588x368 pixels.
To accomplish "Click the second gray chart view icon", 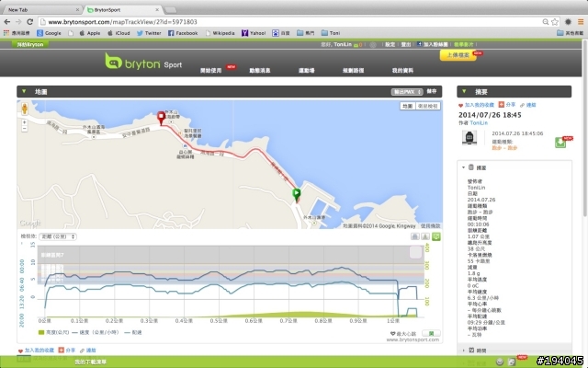I will [425, 236].
